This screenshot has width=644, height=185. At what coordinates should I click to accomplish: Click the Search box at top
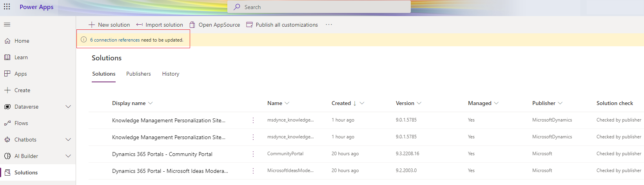pos(319,7)
